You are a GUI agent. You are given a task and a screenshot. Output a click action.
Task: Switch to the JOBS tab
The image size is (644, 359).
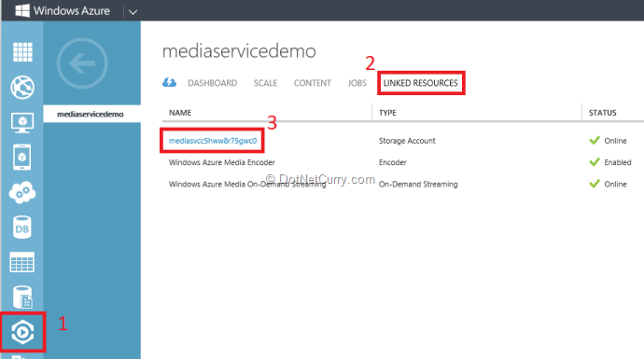[x=357, y=83]
